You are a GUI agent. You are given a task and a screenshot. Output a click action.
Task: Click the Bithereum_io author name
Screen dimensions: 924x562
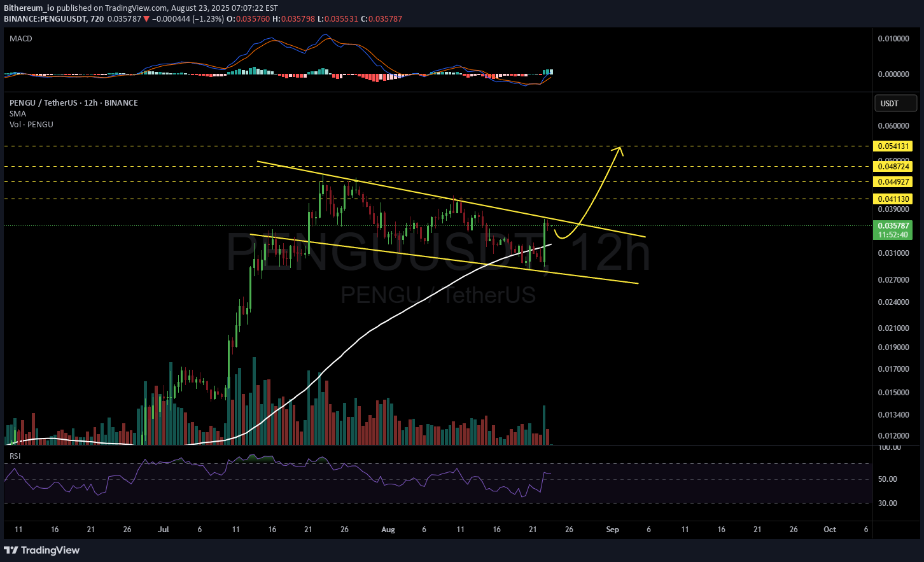pos(29,8)
